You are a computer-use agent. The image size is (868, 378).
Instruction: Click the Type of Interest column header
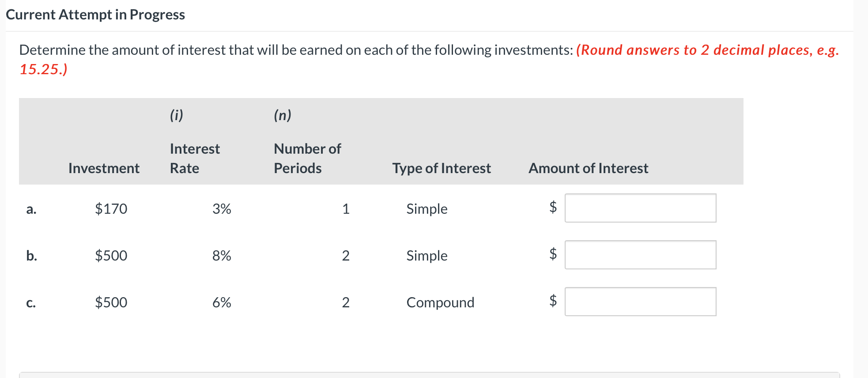point(441,168)
